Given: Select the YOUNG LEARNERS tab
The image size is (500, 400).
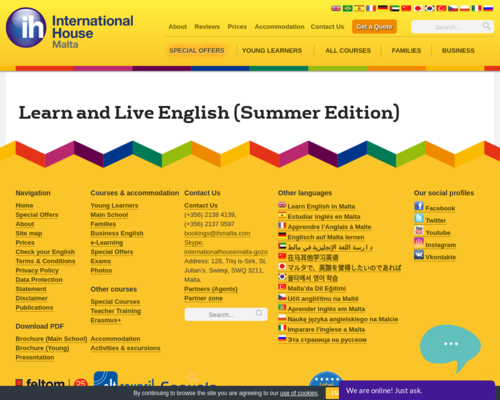Looking at the screenshot, I should pos(272,51).
